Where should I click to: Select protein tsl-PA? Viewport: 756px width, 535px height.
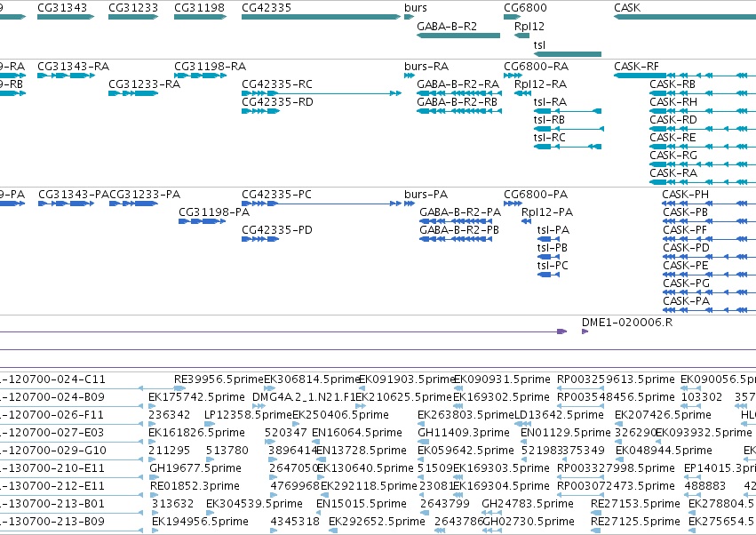coord(548,239)
